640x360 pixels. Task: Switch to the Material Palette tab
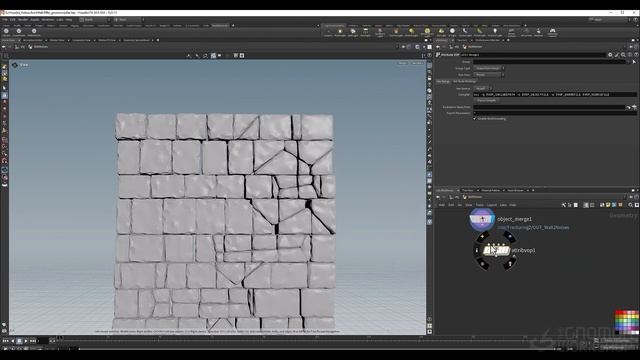pos(491,190)
